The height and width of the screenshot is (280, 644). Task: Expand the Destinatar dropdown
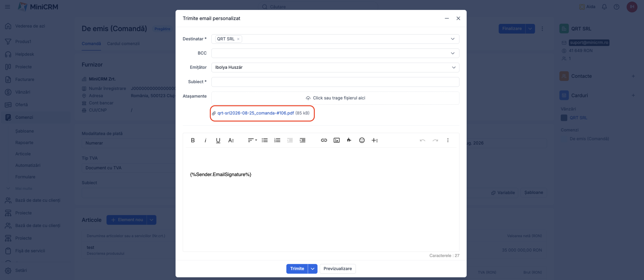453,39
